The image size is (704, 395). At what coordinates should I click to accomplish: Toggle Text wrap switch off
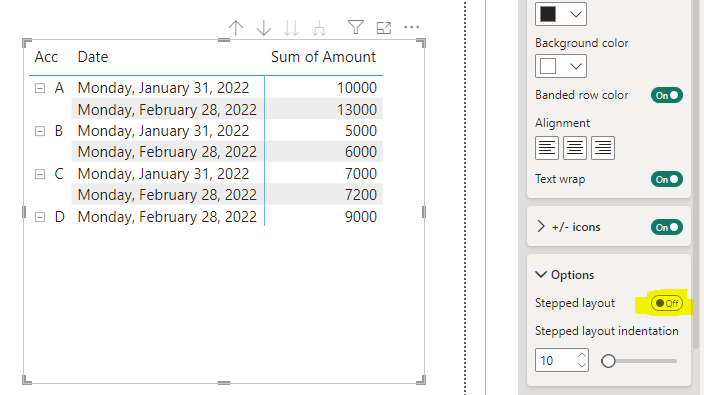coord(667,179)
